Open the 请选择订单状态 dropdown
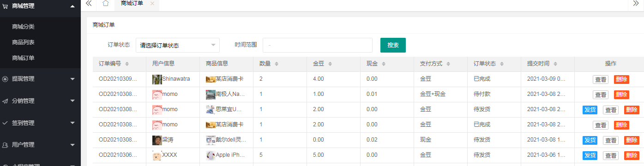Image resolution: width=644 pixels, height=166 pixels. click(x=178, y=45)
